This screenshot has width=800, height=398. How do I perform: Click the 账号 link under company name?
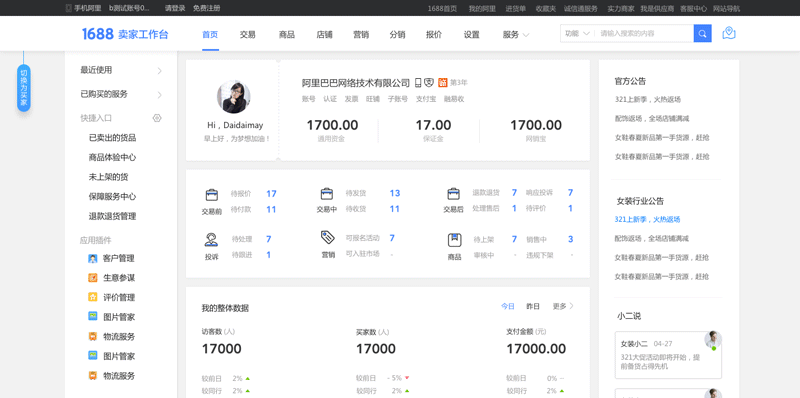point(309,99)
